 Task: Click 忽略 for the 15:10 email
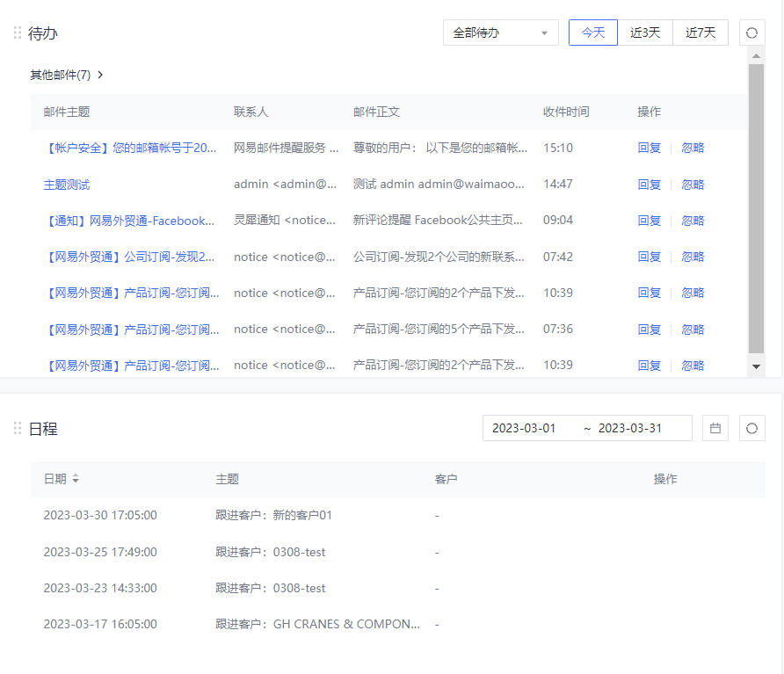pyautogui.click(x=693, y=148)
